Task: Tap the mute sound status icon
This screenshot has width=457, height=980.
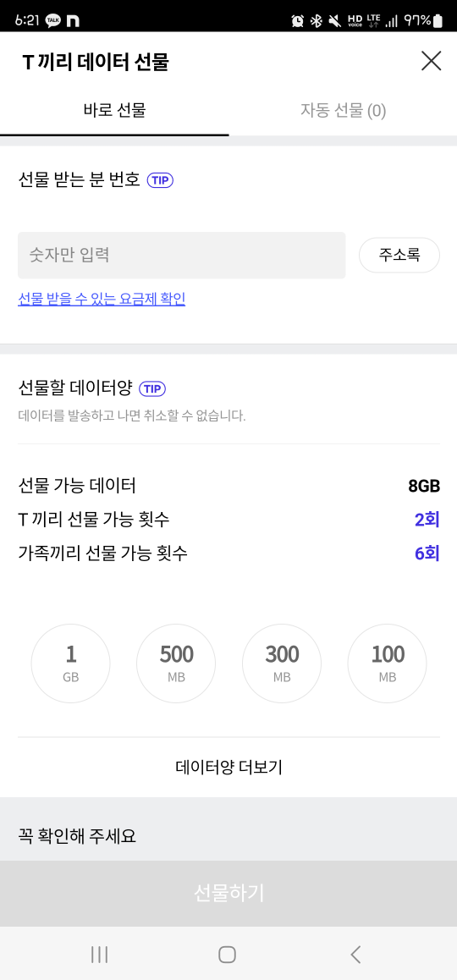Action: pyautogui.click(x=334, y=21)
